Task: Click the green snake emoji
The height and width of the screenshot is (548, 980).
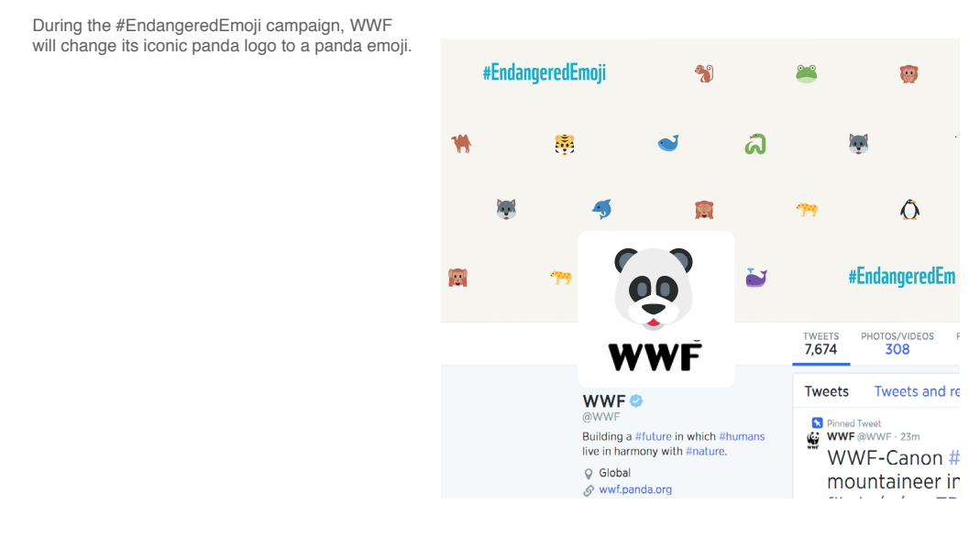Action: tap(755, 144)
